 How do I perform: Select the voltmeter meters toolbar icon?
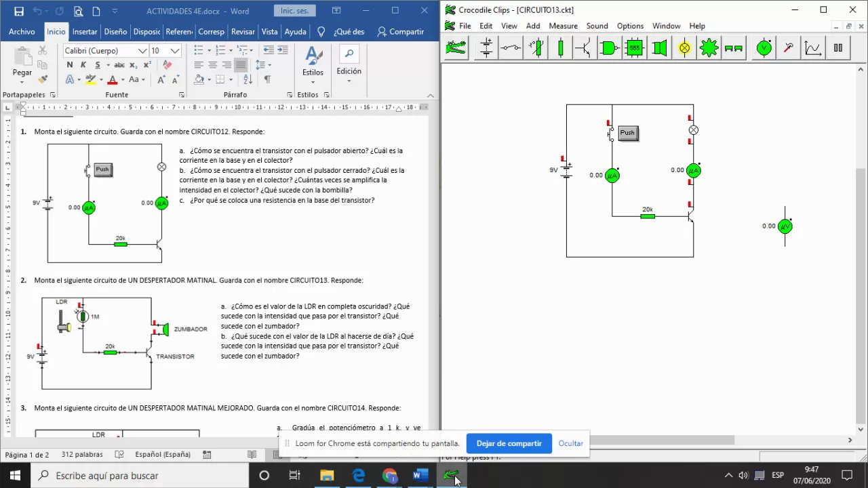[764, 48]
